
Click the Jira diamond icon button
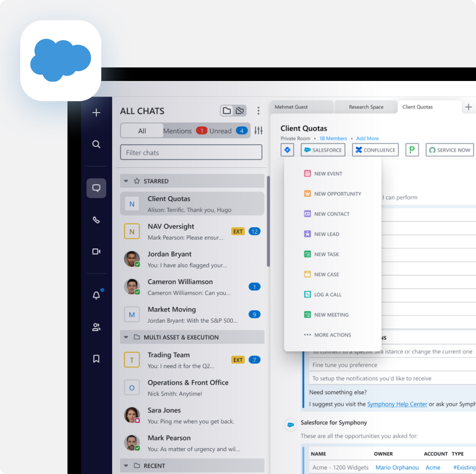[x=287, y=150]
